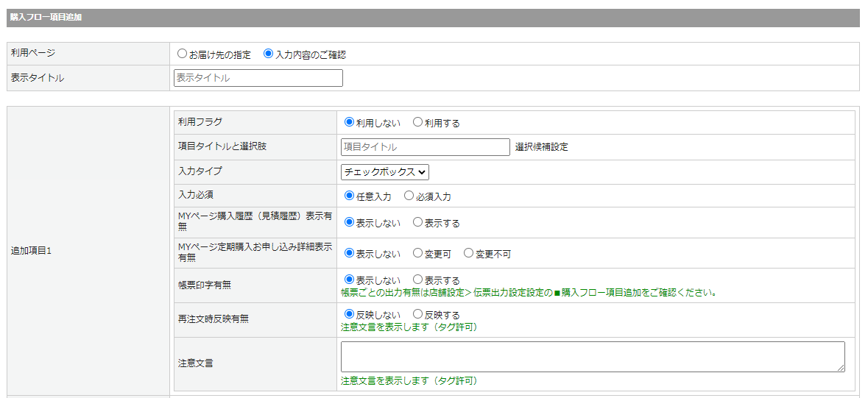Open the チェックボックス input type dropdown
This screenshot has width=868, height=398.
(x=384, y=172)
